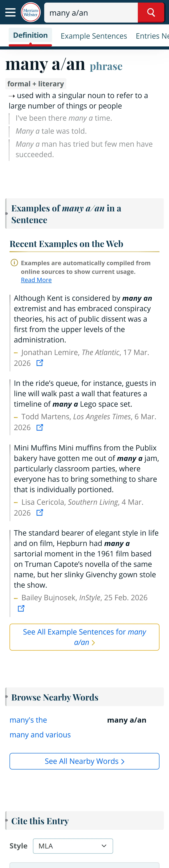169x868 pixels.
Task: Switch to the Example Sentences tab
Action: pyautogui.click(x=94, y=36)
